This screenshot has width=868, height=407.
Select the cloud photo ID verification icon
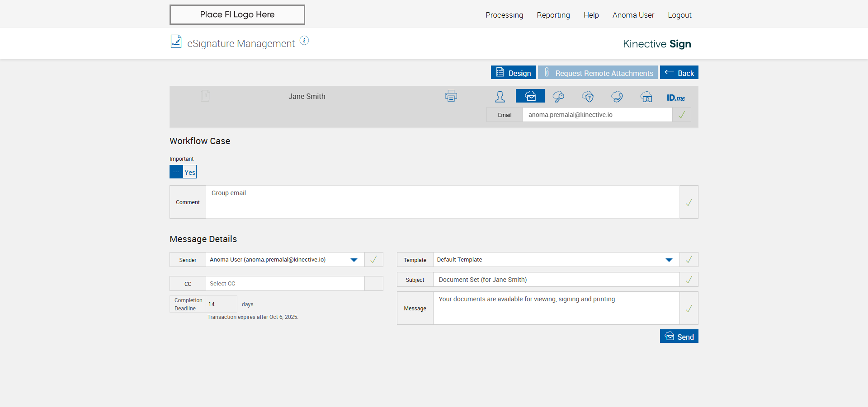pos(646,97)
